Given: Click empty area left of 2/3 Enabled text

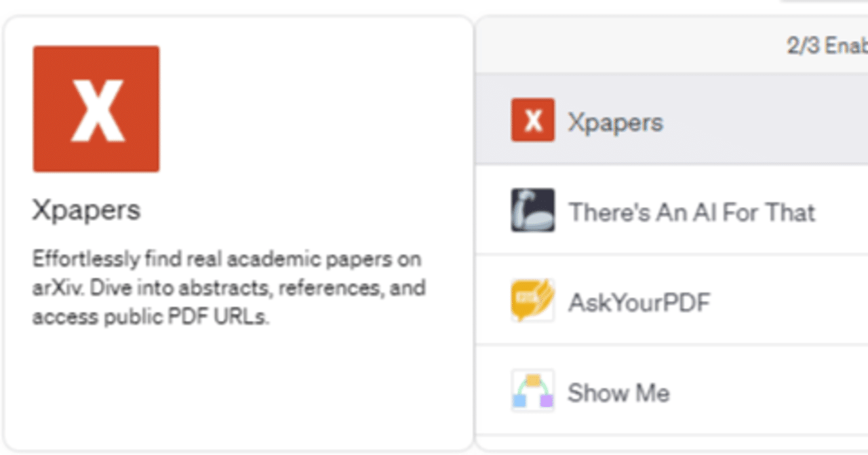Looking at the screenshot, I should point(631,45).
